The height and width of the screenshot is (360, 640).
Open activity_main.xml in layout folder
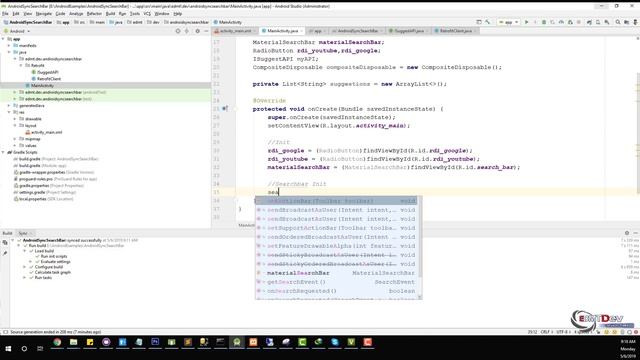click(x=47, y=132)
